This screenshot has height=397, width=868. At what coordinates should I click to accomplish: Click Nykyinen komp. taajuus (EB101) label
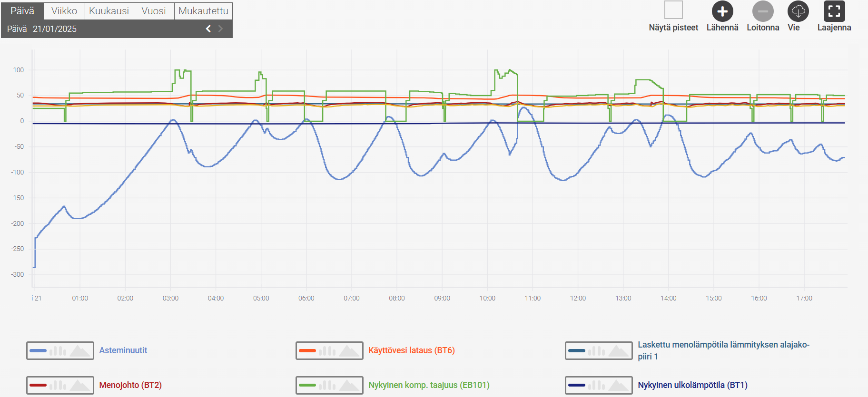[429, 385]
